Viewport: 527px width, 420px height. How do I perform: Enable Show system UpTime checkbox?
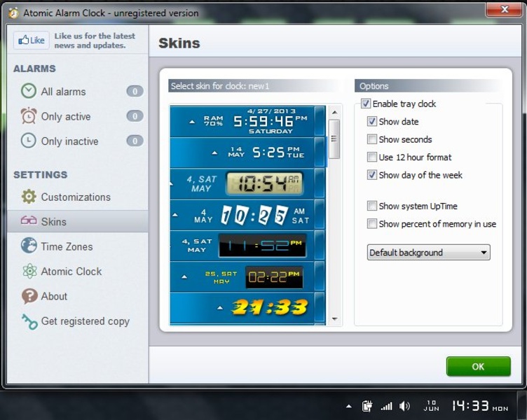(371, 206)
